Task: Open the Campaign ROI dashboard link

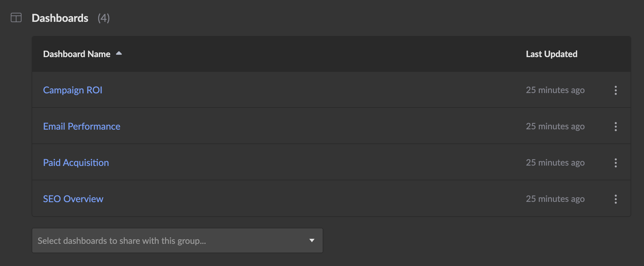Action: point(73,90)
